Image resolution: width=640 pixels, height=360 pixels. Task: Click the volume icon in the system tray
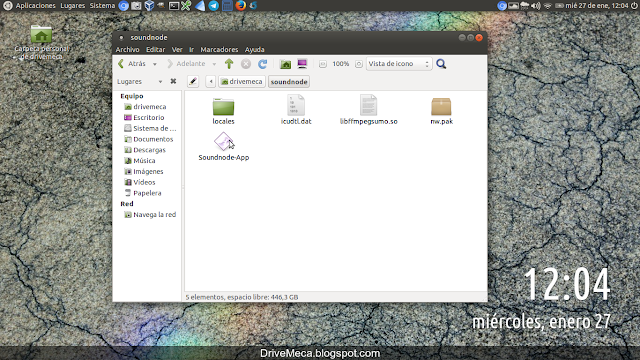click(536, 6)
